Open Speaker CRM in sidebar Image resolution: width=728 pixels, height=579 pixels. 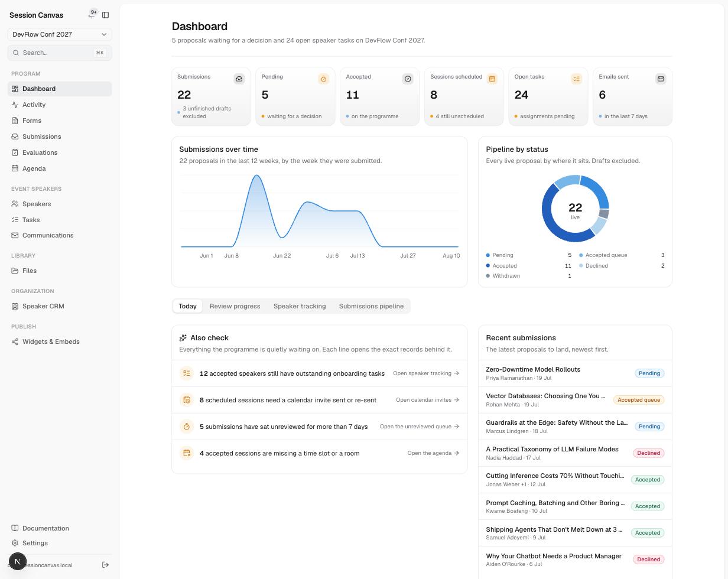coord(60,306)
